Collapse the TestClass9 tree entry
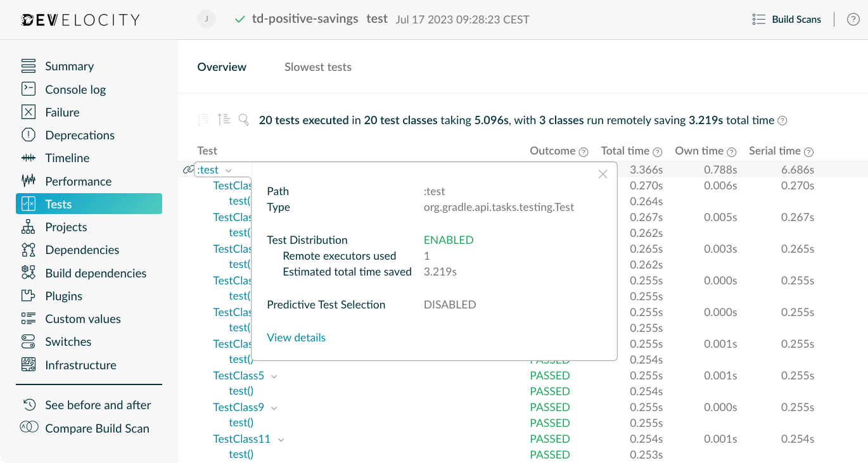The height and width of the screenshot is (463, 868). click(x=273, y=407)
